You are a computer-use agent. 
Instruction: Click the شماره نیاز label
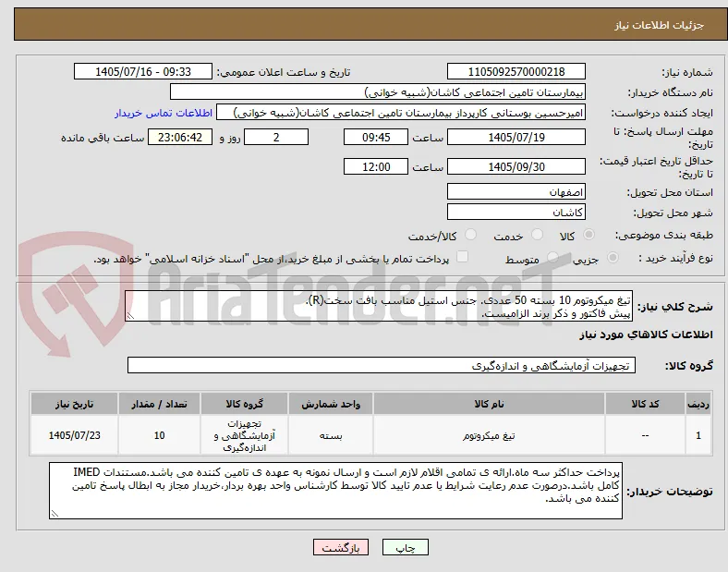click(687, 72)
